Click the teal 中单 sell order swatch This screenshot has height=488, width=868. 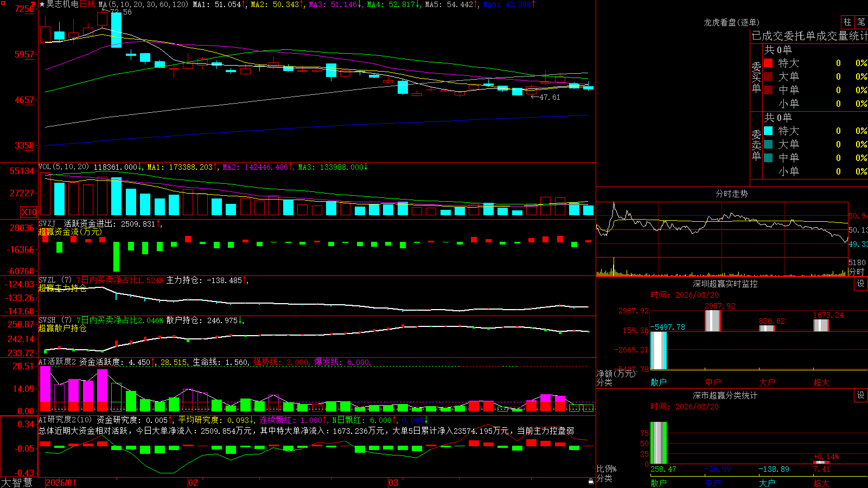(x=768, y=158)
